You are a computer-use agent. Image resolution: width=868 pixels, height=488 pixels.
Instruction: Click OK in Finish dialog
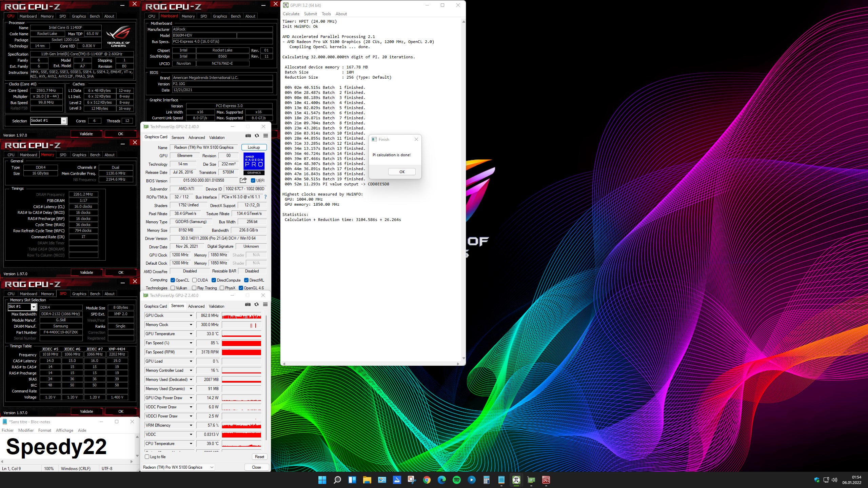[x=402, y=172]
